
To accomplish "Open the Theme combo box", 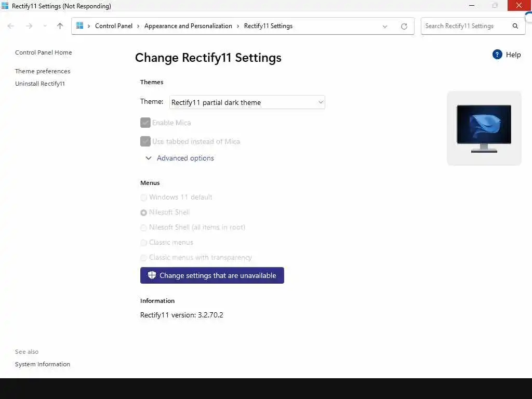I will 247,102.
